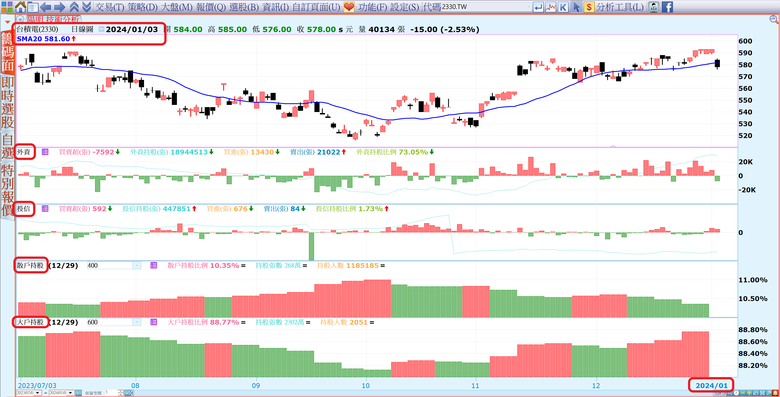780x397 pixels.
Task: Click the purple settings icon in 散戶持股 row
Action: [154, 265]
